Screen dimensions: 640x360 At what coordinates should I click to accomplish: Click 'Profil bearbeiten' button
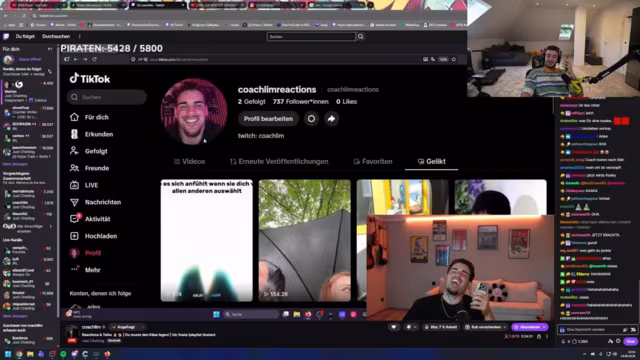(268, 119)
